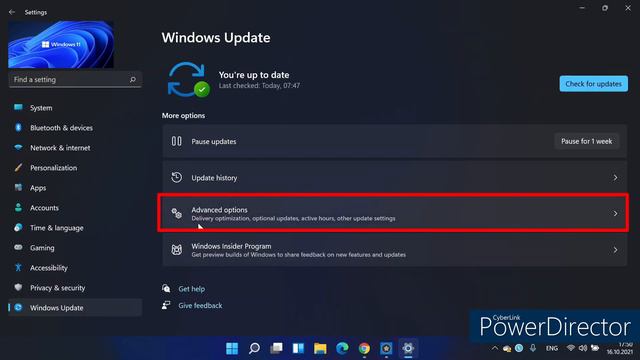Expand Advanced options using its chevron
This screenshot has width=640, height=360.
pyautogui.click(x=615, y=213)
